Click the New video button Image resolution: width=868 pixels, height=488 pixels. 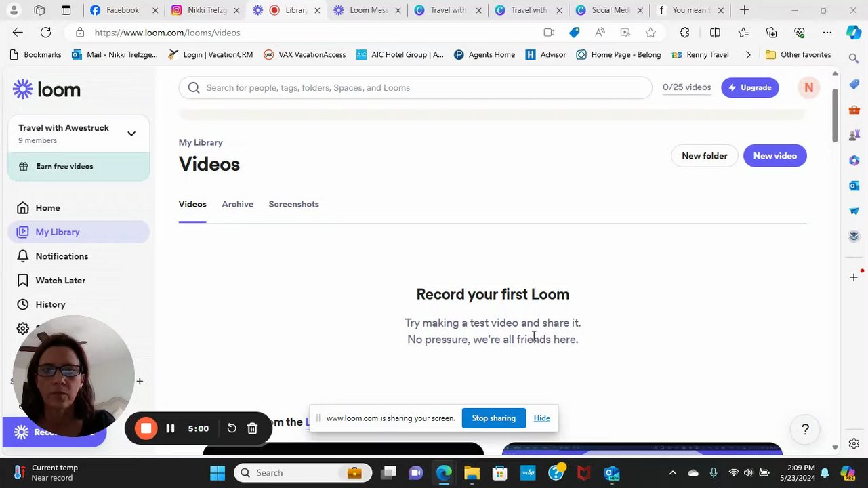point(774,156)
